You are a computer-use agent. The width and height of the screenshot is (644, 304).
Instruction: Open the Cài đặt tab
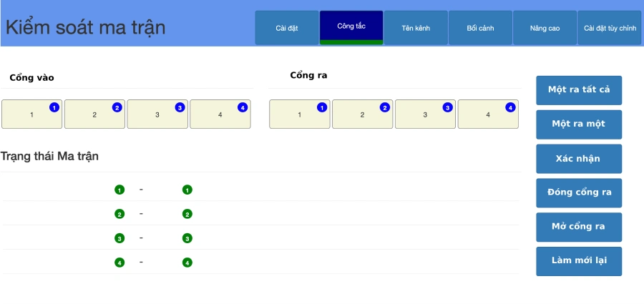point(287,28)
